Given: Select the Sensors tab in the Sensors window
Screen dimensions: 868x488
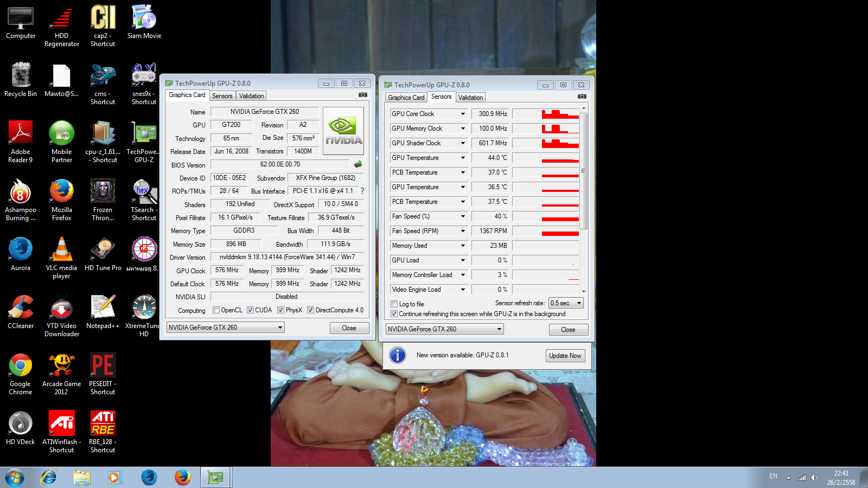Looking at the screenshot, I should (x=442, y=97).
